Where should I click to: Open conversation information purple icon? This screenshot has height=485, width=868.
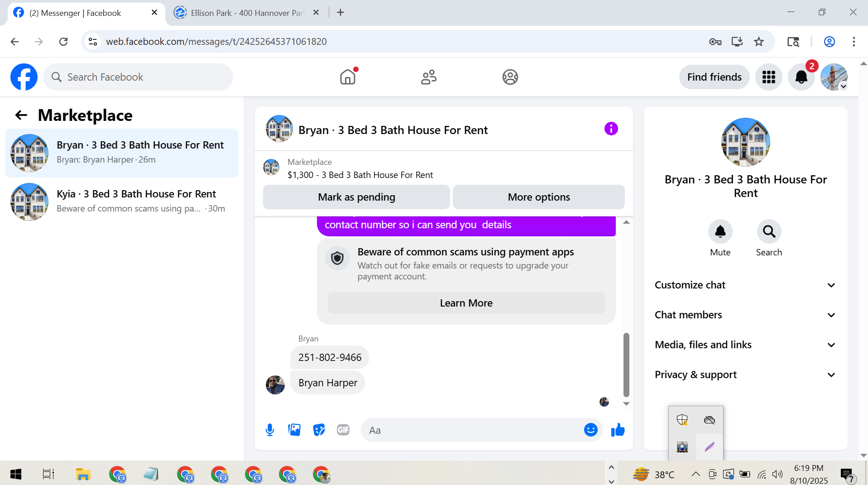[x=611, y=129]
